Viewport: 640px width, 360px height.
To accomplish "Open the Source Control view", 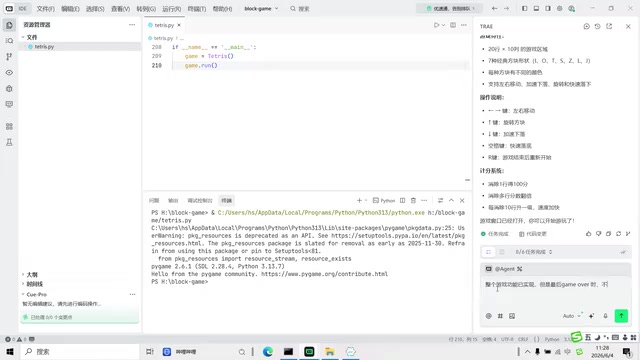I will coord(9,57).
